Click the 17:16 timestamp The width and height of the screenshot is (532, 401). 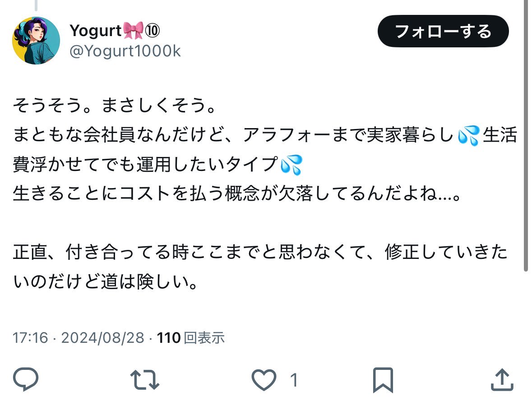pos(30,338)
